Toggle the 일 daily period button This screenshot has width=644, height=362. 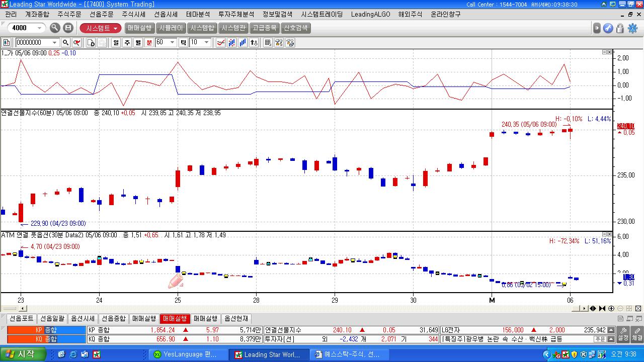click(116, 43)
